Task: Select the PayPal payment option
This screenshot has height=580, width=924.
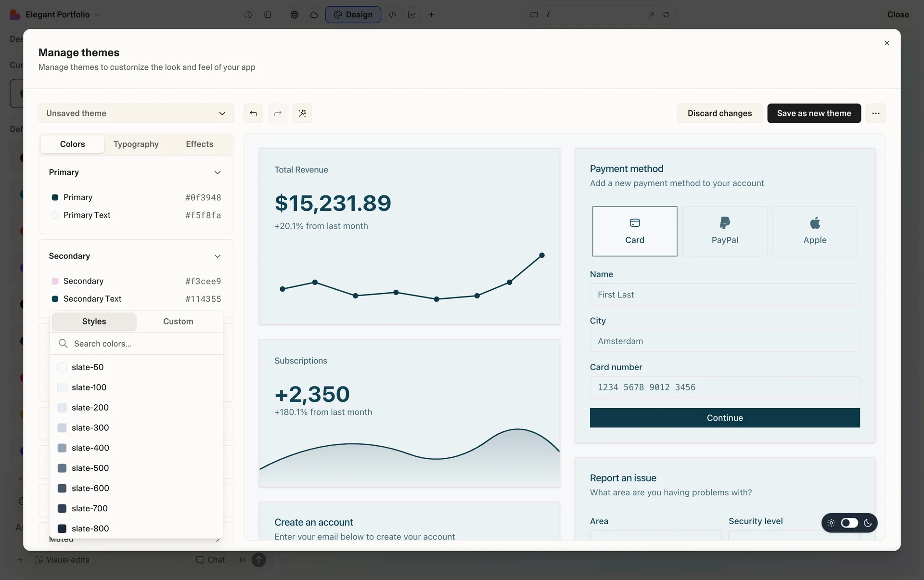Action: coord(724,231)
